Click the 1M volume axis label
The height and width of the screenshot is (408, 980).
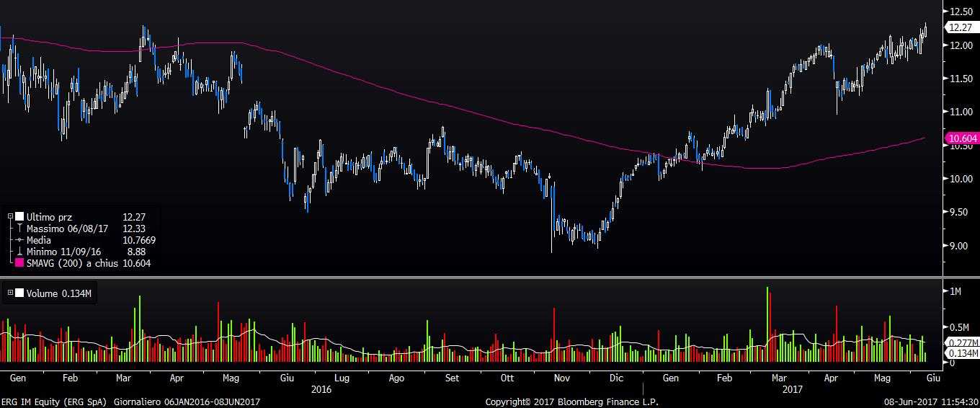click(957, 291)
